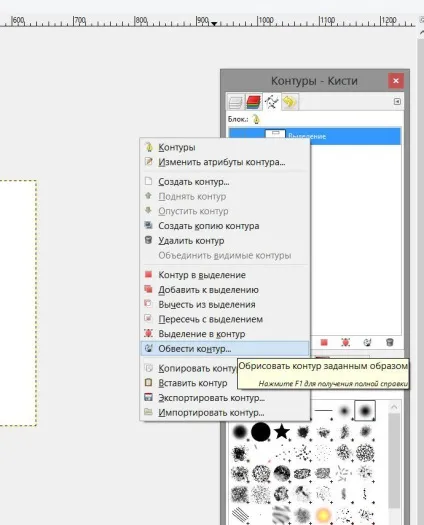Choose Вставить контур menu item
The width and height of the screenshot is (424, 525).
point(190,383)
